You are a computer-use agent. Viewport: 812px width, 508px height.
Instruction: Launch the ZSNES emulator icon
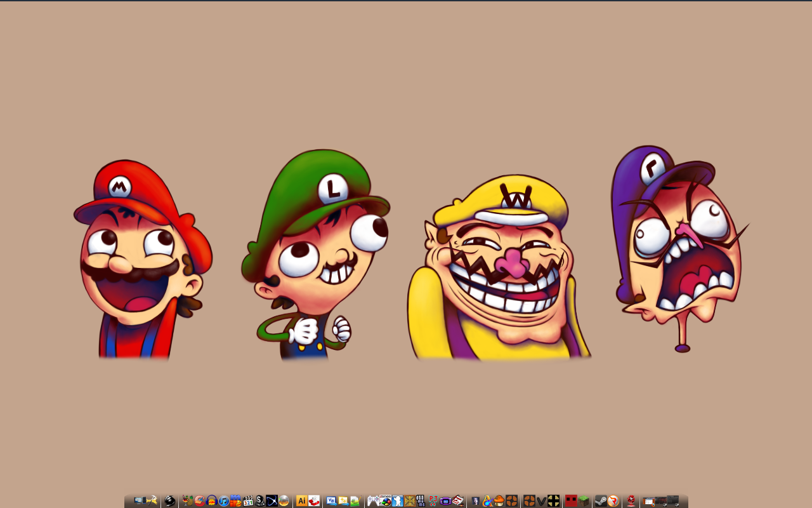(x=385, y=500)
